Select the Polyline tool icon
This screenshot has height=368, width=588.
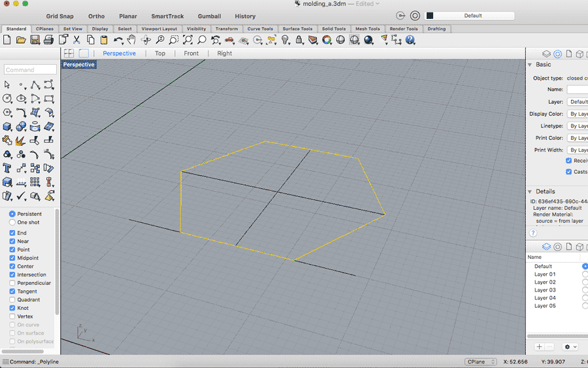click(35, 85)
